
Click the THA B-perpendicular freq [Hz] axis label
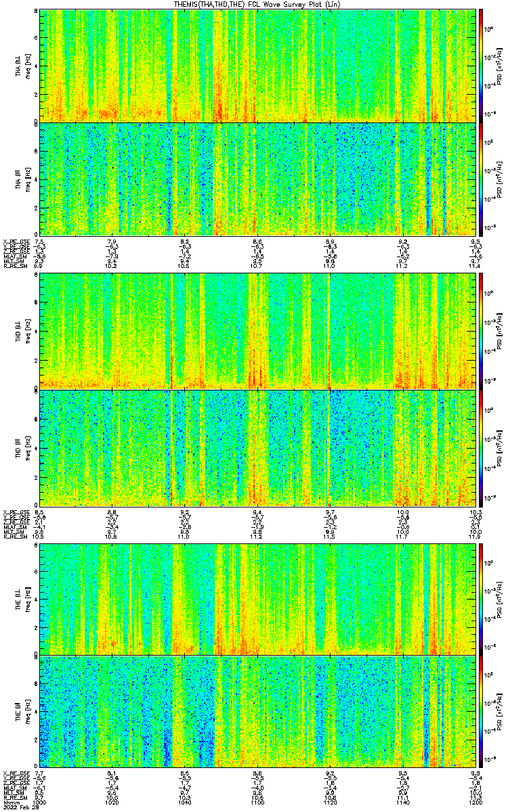(x=27, y=66)
